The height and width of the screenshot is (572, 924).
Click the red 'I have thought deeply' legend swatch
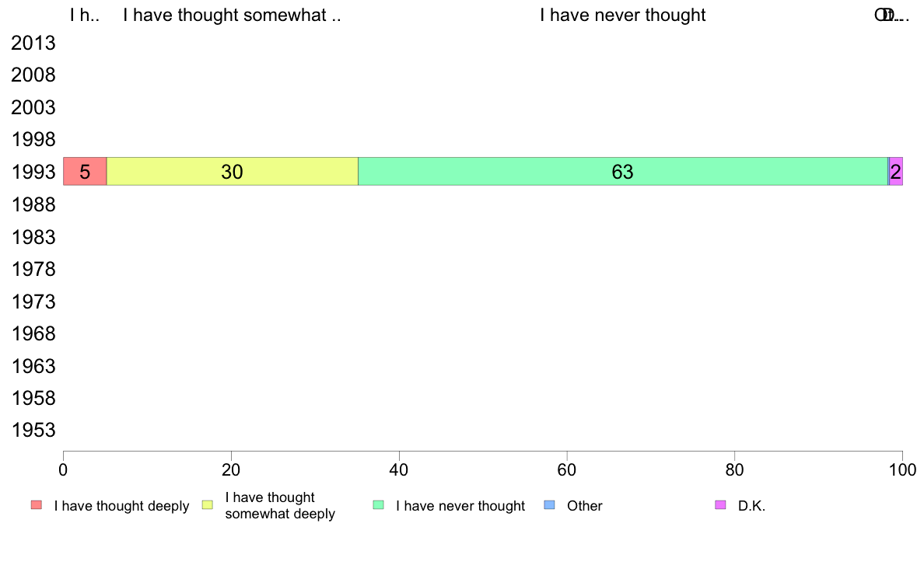pyautogui.click(x=37, y=505)
